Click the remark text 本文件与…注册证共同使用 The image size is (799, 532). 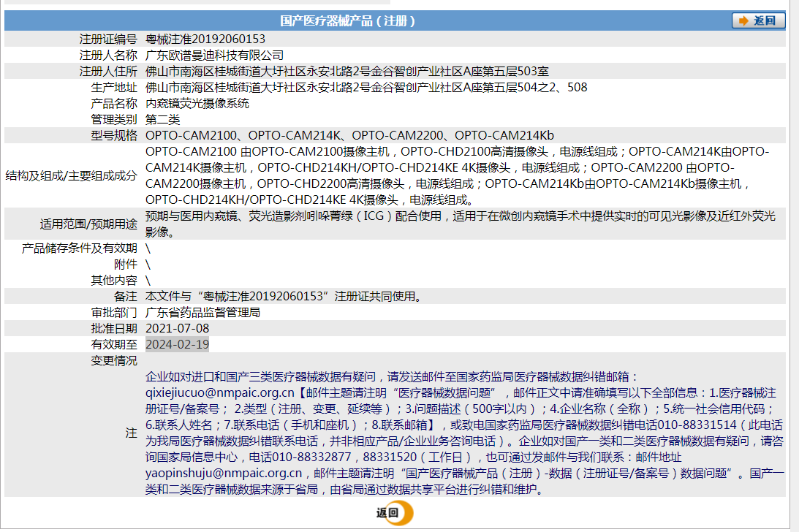pyautogui.click(x=285, y=296)
